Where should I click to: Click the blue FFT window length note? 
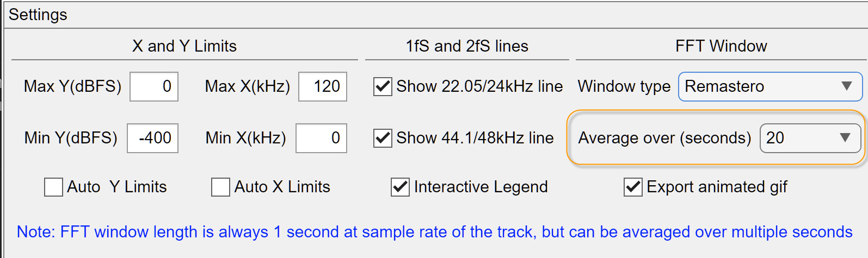pos(434,232)
